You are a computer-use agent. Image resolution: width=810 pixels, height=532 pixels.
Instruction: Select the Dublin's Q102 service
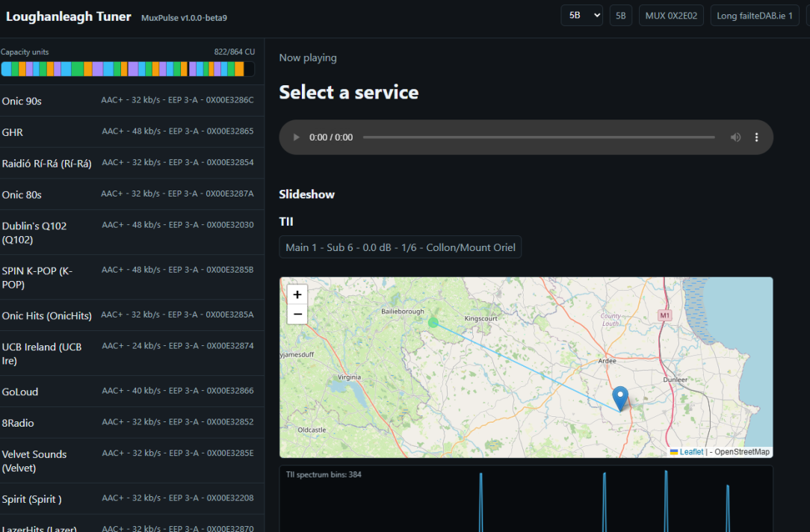(x=132, y=232)
